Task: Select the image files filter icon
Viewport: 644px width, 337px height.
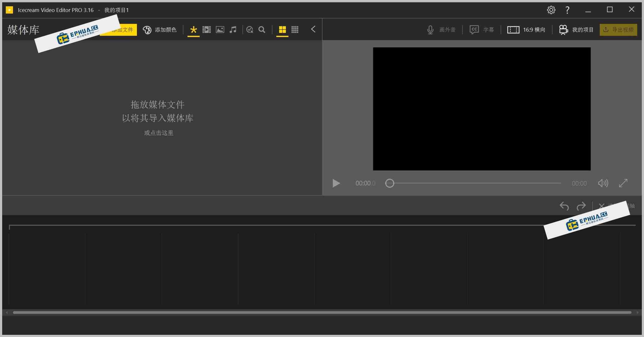Action: pos(220,29)
